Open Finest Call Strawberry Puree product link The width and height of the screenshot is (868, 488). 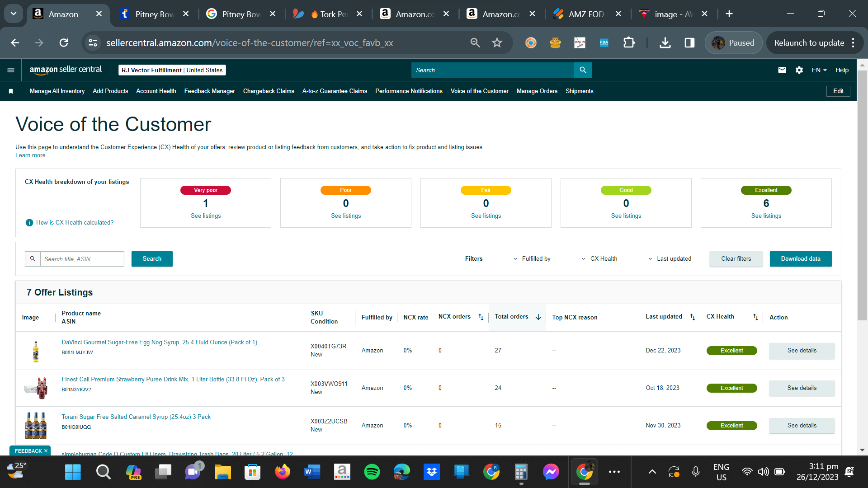point(173,380)
